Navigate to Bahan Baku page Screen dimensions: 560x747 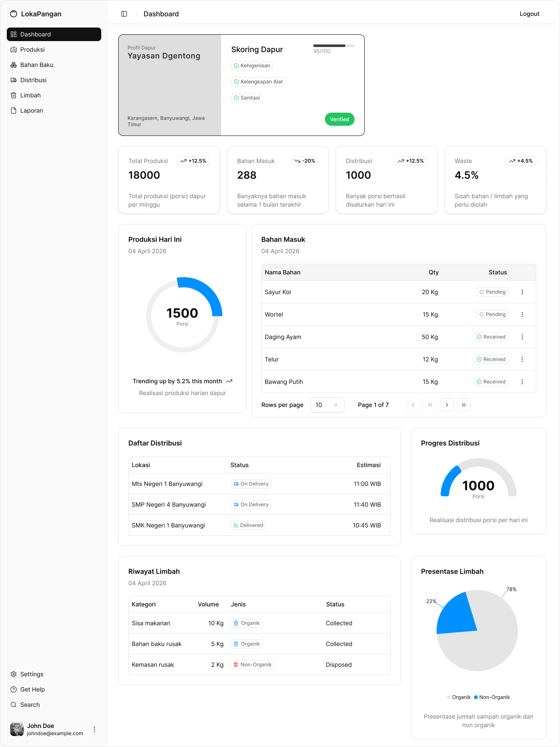pyautogui.click(x=54, y=65)
